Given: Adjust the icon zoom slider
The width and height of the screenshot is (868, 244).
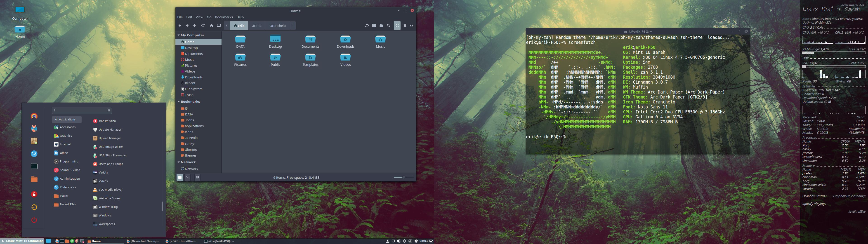Looking at the screenshot, I should [x=404, y=177].
